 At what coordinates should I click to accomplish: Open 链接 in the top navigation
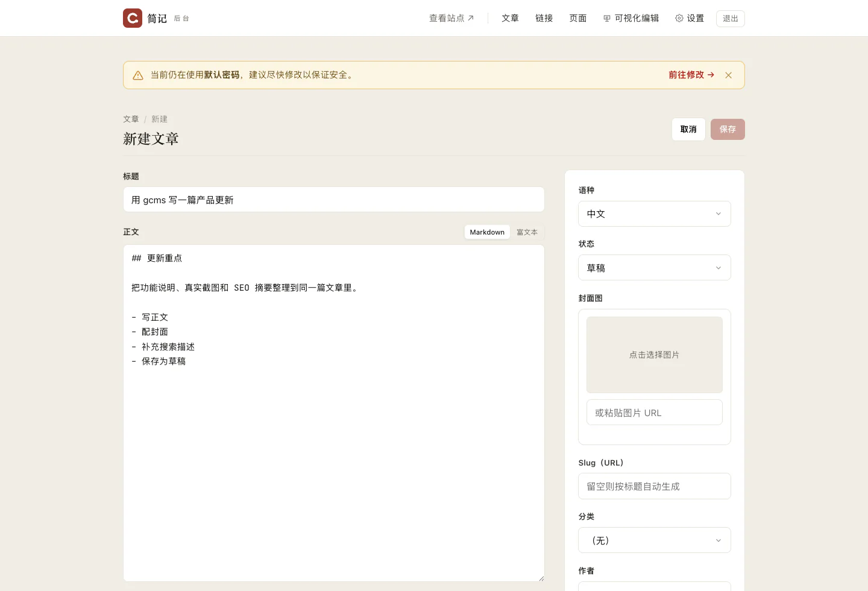(544, 18)
